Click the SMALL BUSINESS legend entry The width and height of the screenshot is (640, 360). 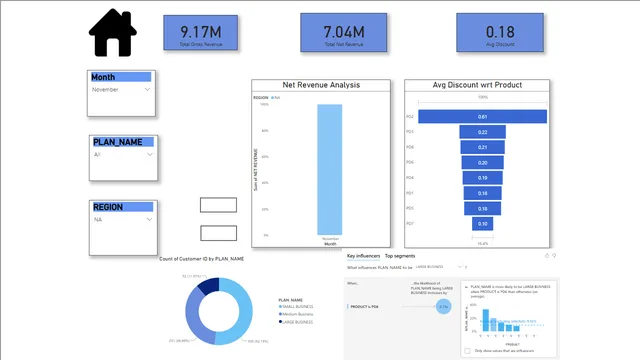(296, 307)
